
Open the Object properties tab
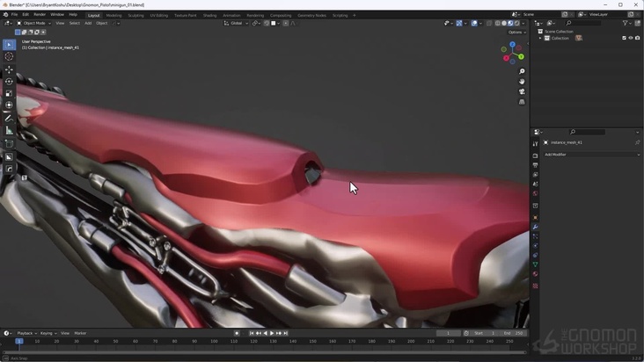pyautogui.click(x=535, y=217)
